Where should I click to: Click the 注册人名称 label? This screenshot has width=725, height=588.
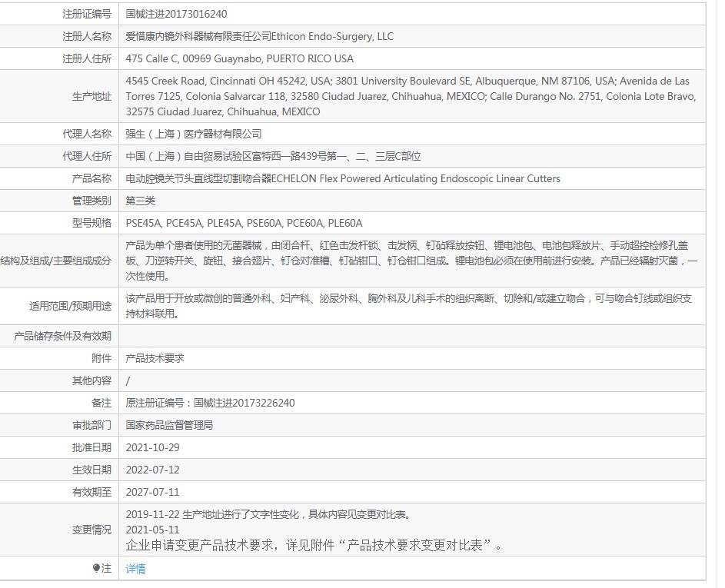(x=87, y=36)
